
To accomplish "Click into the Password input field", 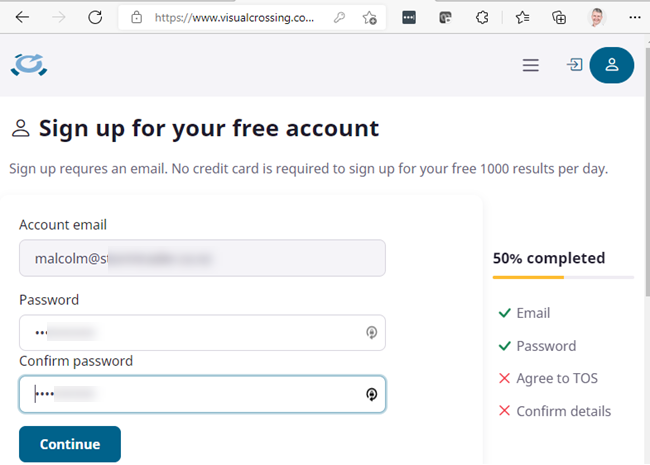I will click(190, 333).
